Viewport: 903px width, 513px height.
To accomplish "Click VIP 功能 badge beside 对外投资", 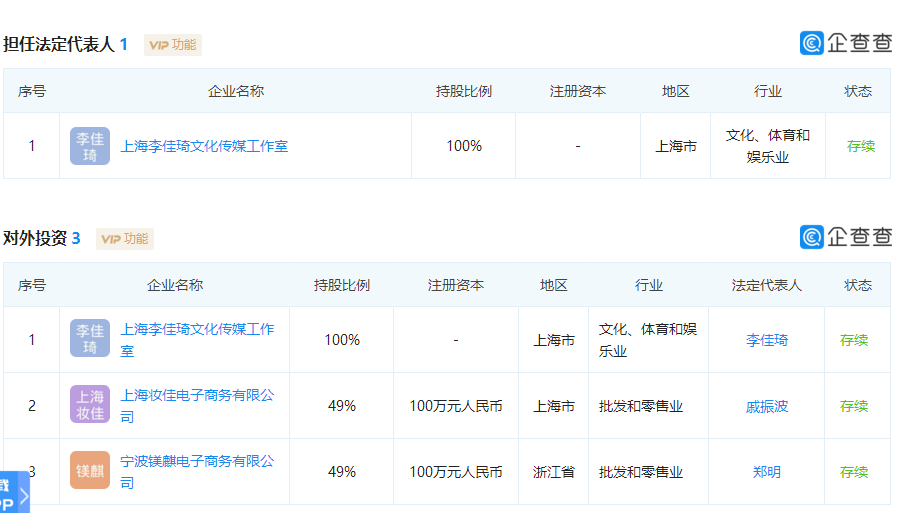I will tap(124, 239).
